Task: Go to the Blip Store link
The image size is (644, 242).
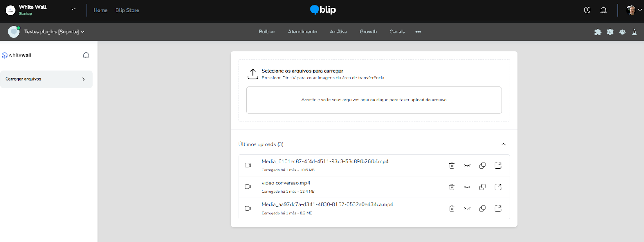Action: [x=127, y=10]
